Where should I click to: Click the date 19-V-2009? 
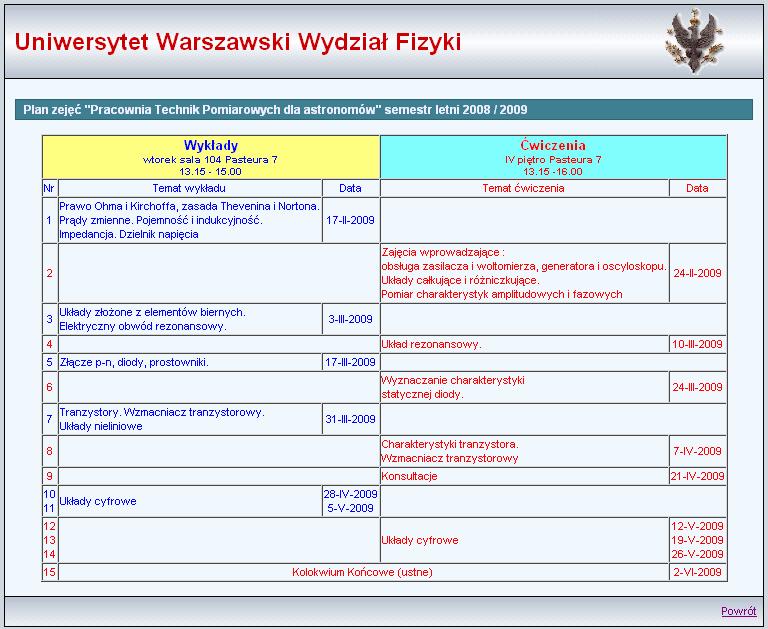[697, 540]
